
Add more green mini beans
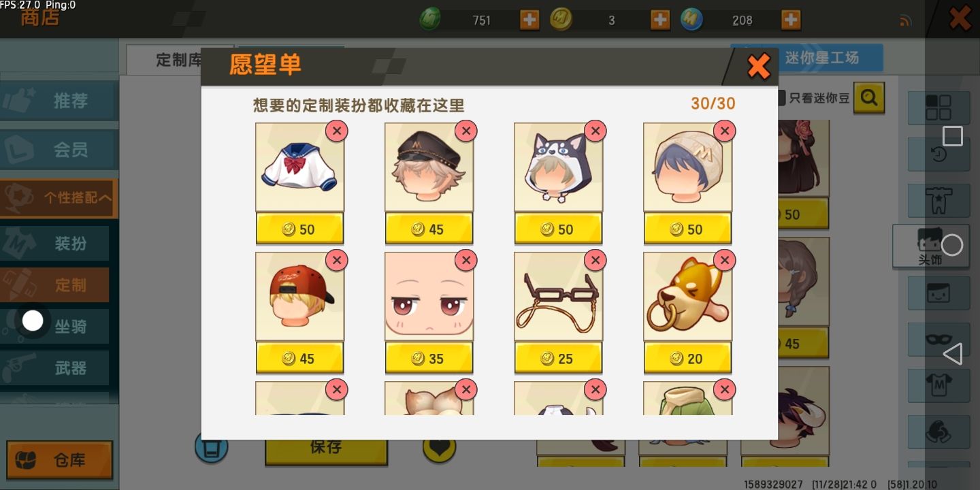point(529,20)
